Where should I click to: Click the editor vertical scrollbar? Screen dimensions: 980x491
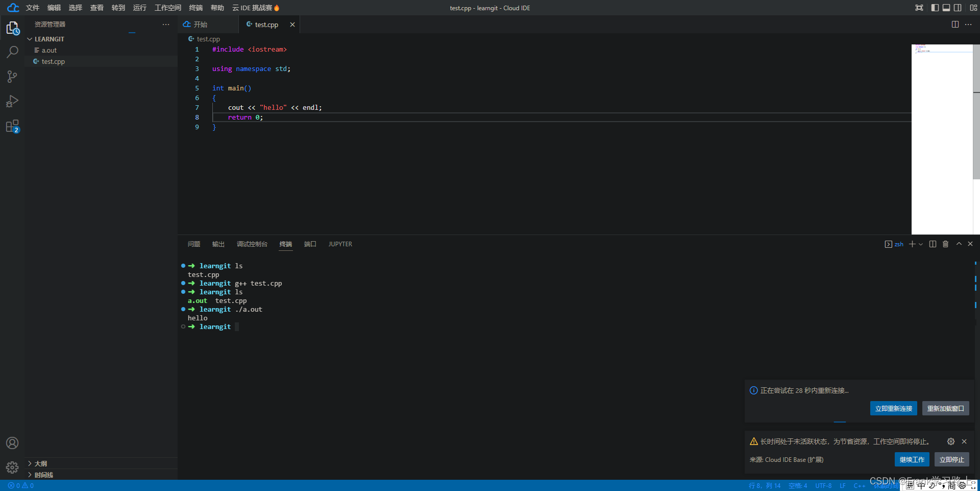click(x=976, y=112)
